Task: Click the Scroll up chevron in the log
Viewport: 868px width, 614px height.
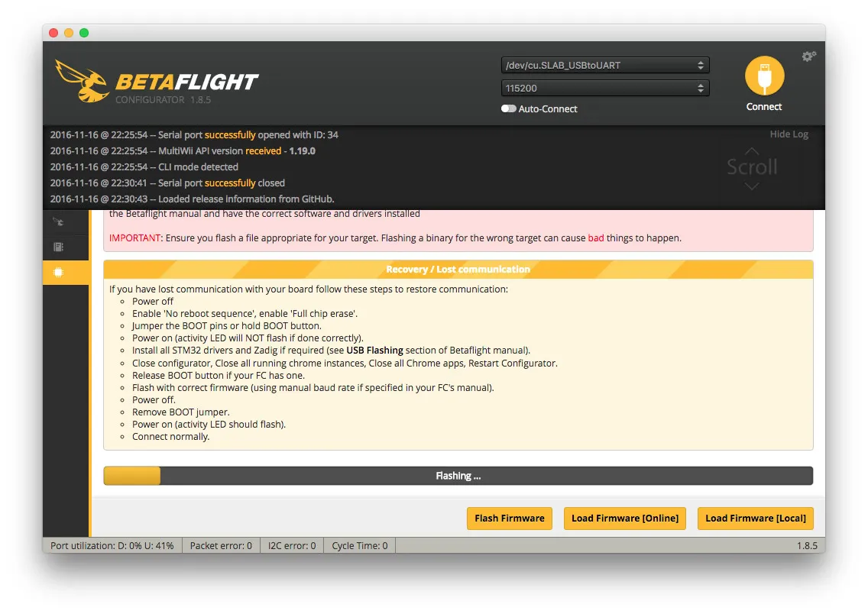Action: (x=752, y=151)
